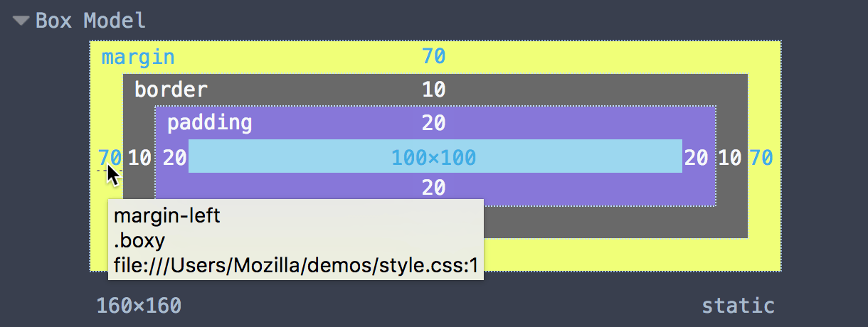This screenshot has height=327, width=868.
Task: Edit the padding-bottom value 20
Action: (x=433, y=188)
